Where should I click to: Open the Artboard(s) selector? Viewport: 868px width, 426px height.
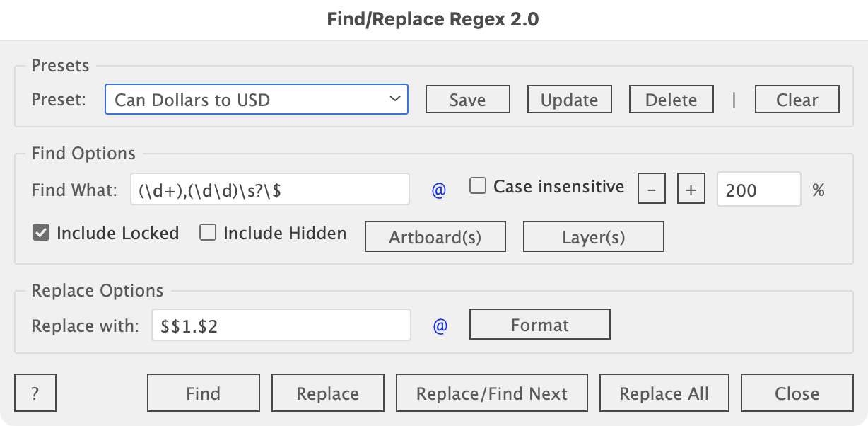click(435, 237)
